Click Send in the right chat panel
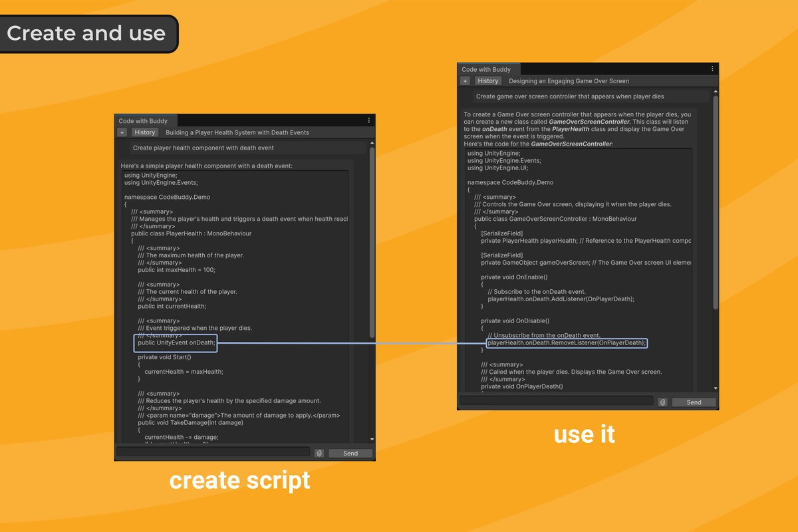Viewport: 798px width, 532px height. point(694,402)
